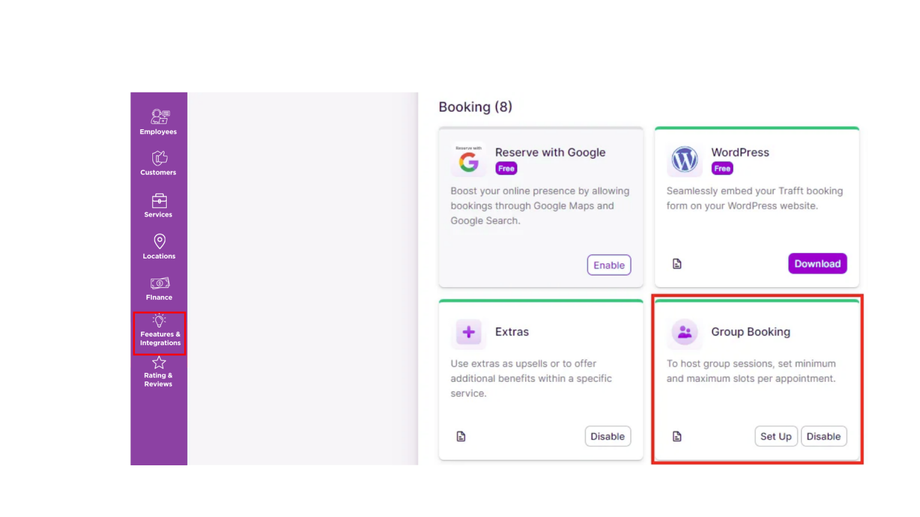Click the WordPress logo icon
The height and width of the screenshot is (517, 920).
click(684, 160)
